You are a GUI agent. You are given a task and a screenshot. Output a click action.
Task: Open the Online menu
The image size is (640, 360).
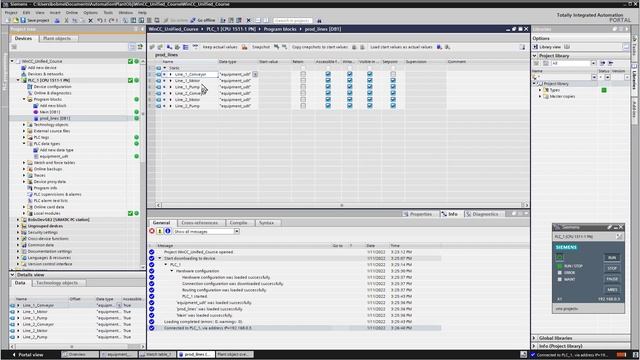coord(71,13)
